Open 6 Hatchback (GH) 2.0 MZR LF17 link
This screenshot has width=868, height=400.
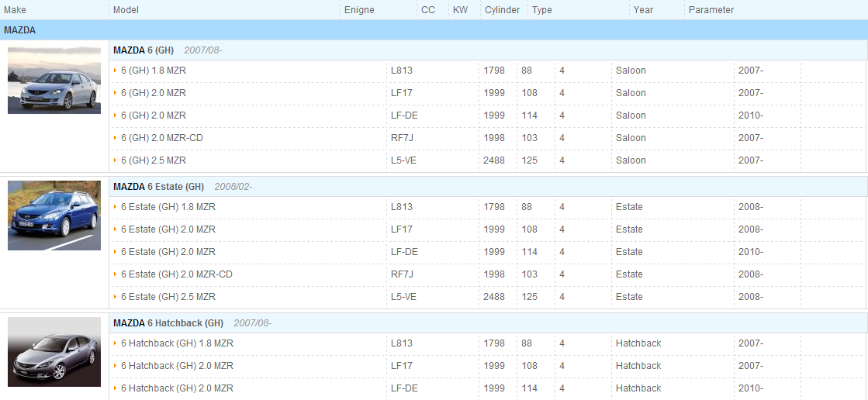coord(177,366)
